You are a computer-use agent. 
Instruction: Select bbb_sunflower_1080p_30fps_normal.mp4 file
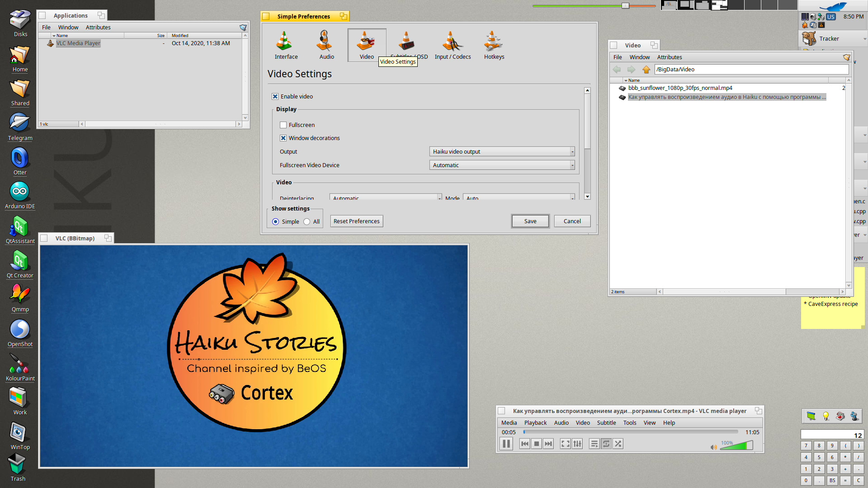click(680, 88)
